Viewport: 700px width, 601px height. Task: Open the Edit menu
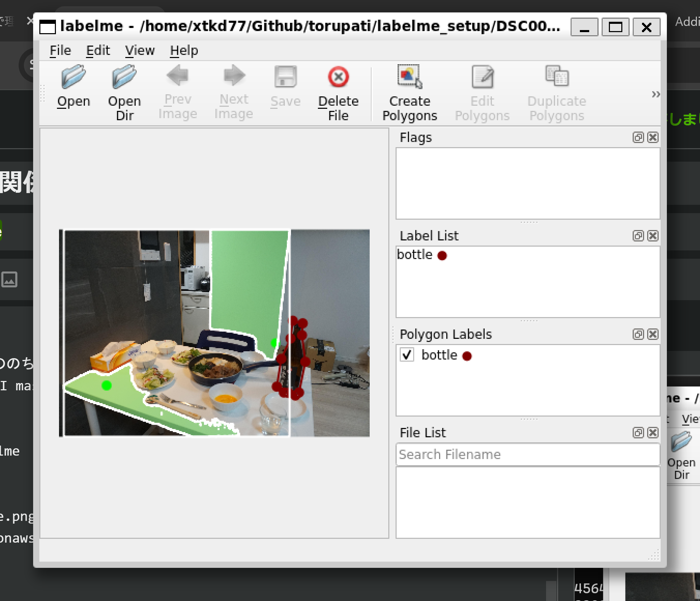tap(98, 51)
